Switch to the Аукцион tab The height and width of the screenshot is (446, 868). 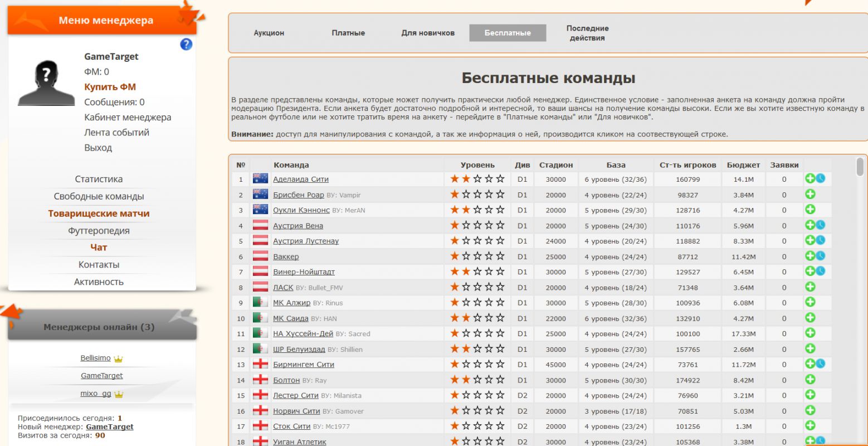tap(269, 33)
